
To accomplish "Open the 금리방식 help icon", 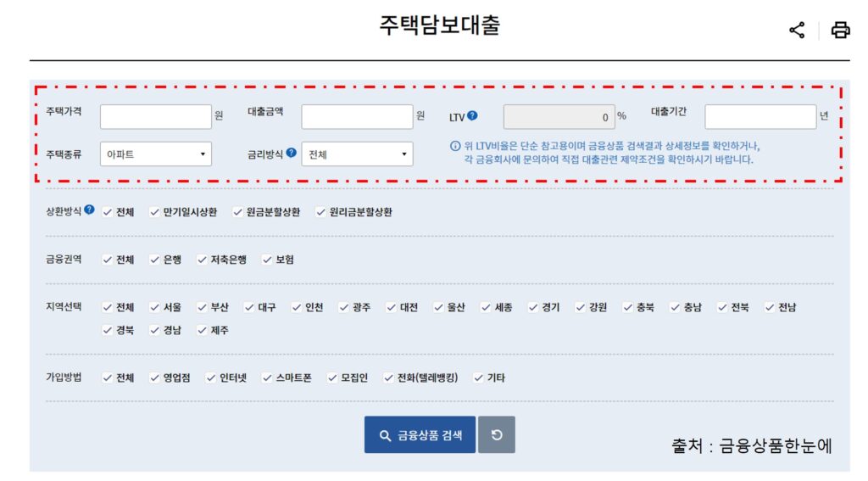I will [292, 153].
